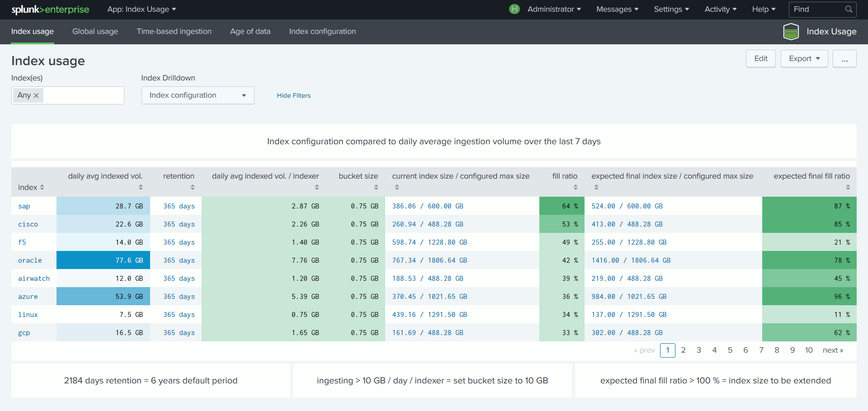Viewport: 868px width, 411px height.
Task: Go to next page with next » link
Action: click(x=833, y=350)
